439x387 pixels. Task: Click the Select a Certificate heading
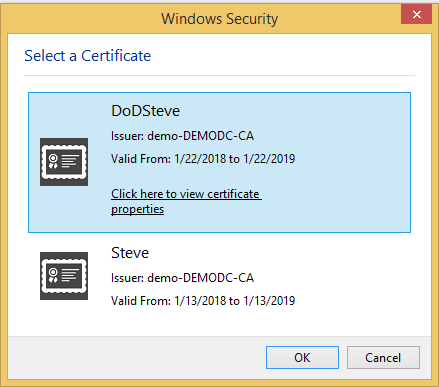point(88,56)
